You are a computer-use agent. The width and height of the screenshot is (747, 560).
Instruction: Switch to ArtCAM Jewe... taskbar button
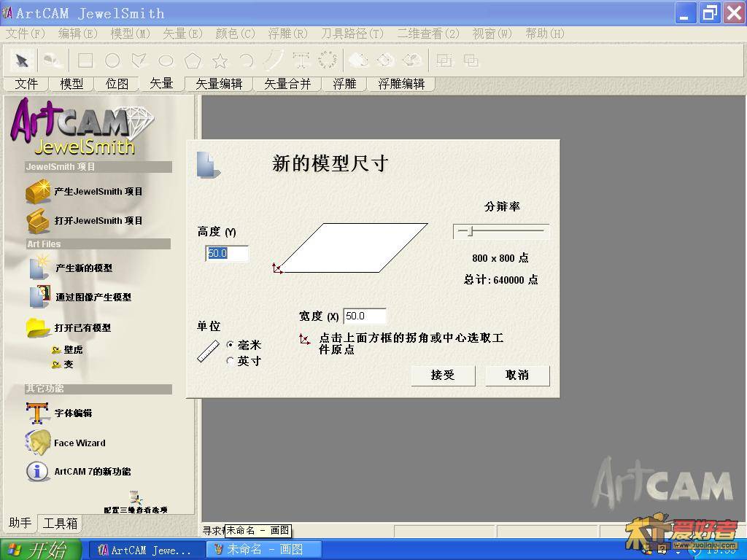pos(147,550)
